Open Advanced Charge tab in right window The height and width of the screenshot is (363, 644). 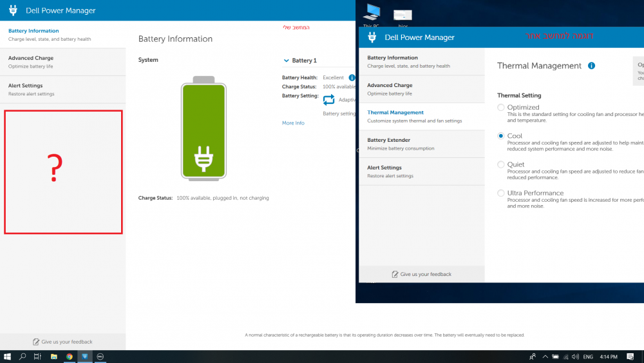point(422,89)
